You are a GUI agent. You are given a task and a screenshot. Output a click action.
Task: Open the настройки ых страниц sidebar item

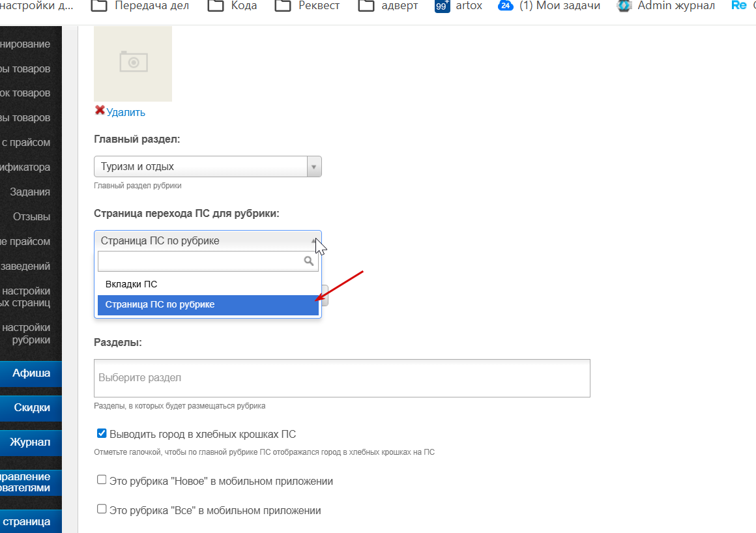pos(26,297)
